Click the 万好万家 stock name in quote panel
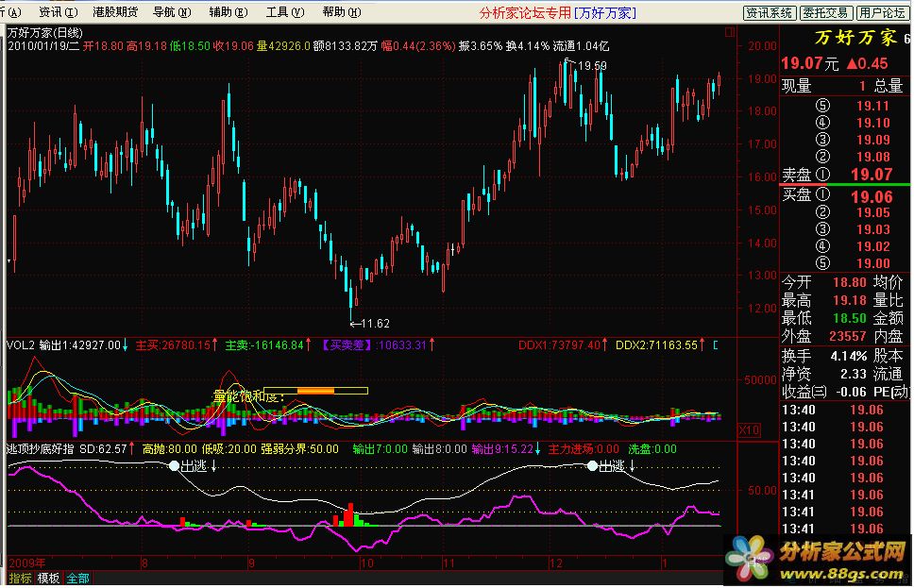This screenshot has width=914, height=588. point(855,38)
